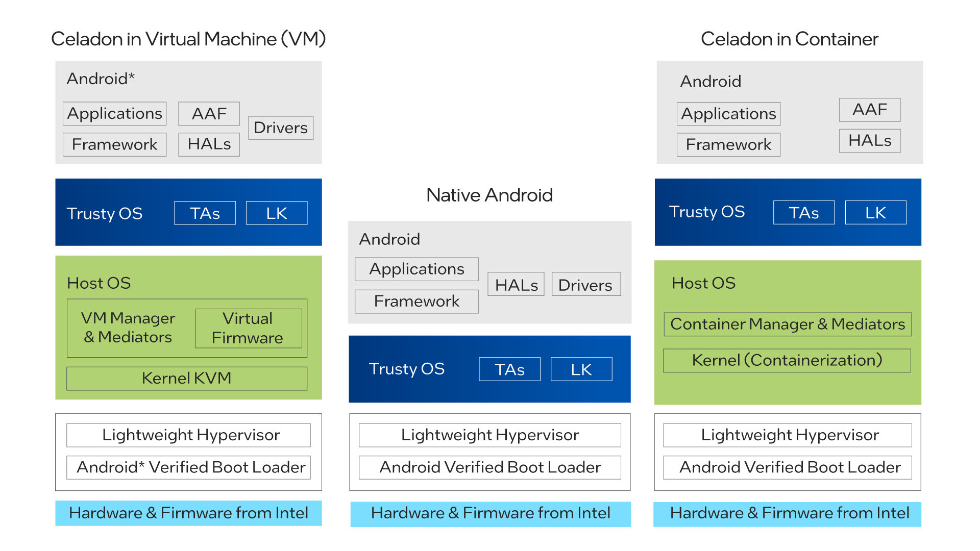The image size is (980, 551).
Task: Select Drivers box in Native Android
Action: (585, 285)
